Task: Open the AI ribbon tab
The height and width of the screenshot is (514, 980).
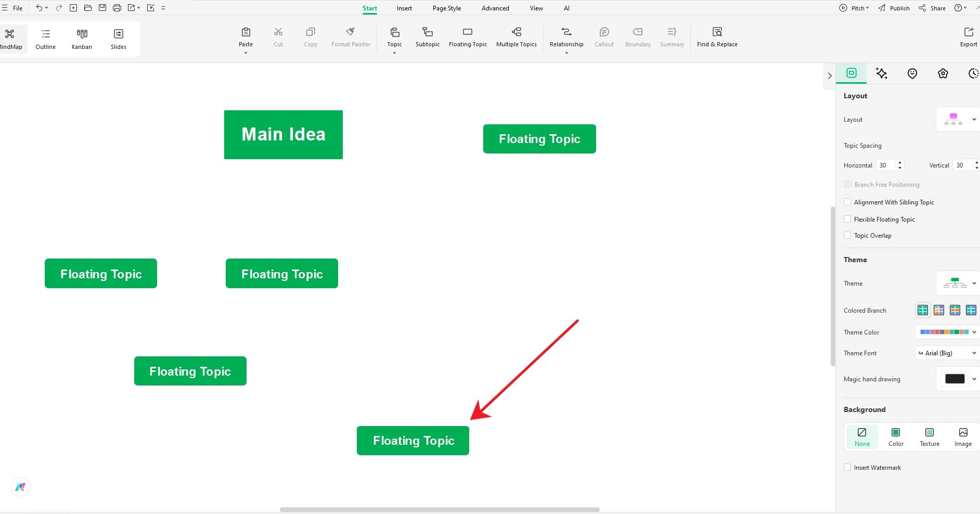Action: (x=566, y=8)
